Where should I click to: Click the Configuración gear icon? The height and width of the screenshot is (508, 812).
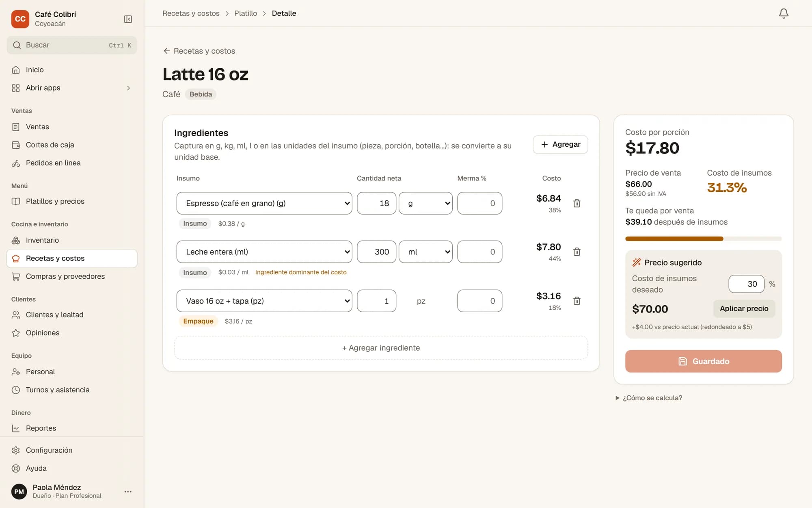[x=16, y=450]
